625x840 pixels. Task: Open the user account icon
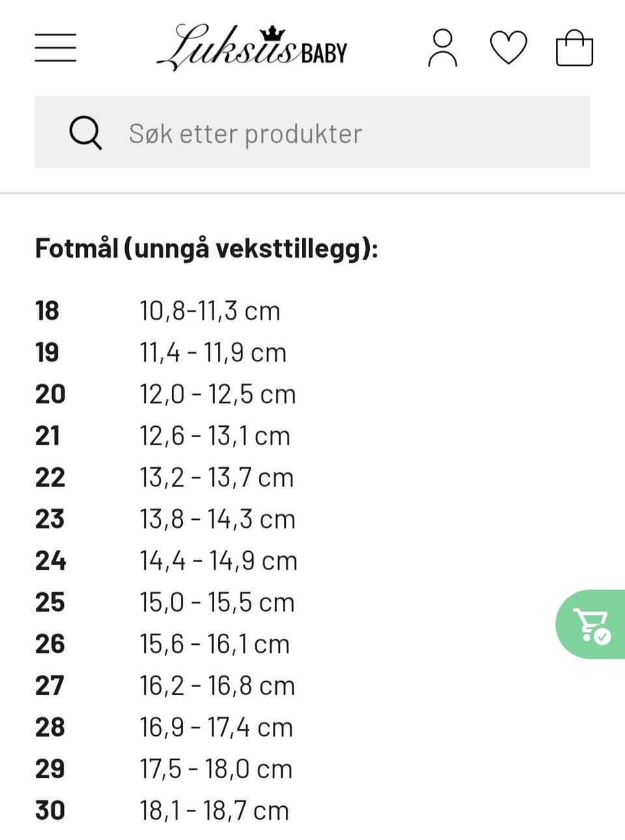pyautogui.click(x=443, y=47)
